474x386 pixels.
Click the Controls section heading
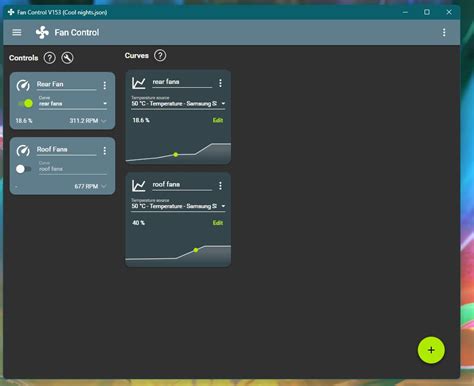click(24, 58)
